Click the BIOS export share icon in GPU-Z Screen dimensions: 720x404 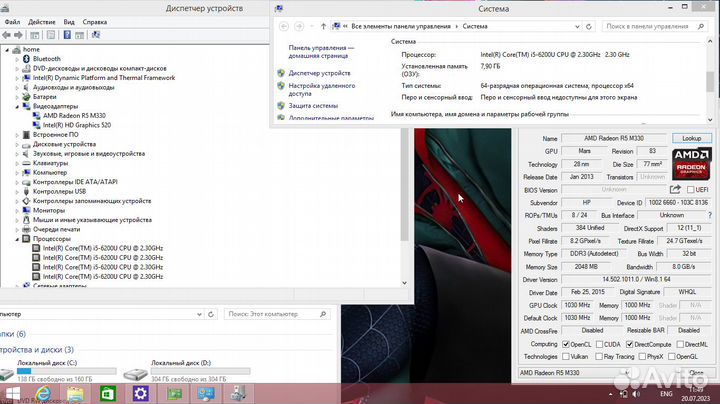tap(675, 189)
